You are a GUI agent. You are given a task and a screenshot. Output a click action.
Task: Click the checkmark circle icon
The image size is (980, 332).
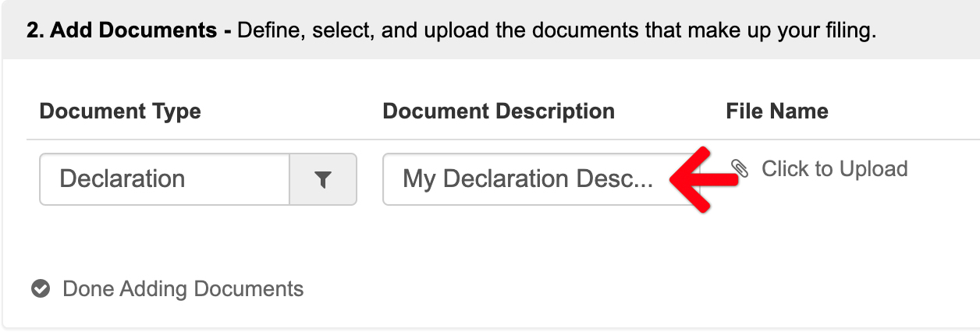point(41,289)
